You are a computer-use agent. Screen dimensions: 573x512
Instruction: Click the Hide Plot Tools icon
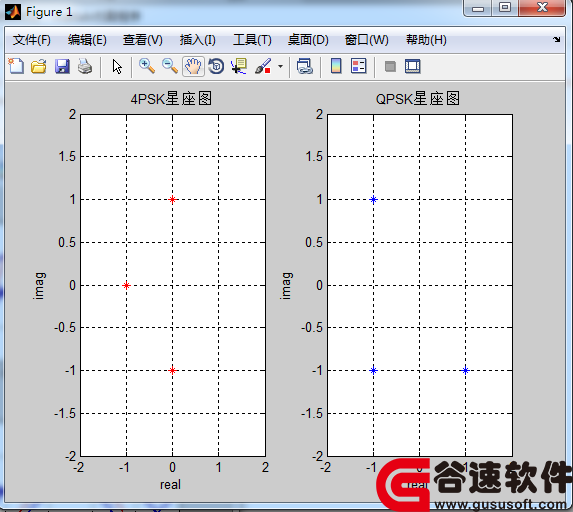click(x=390, y=67)
